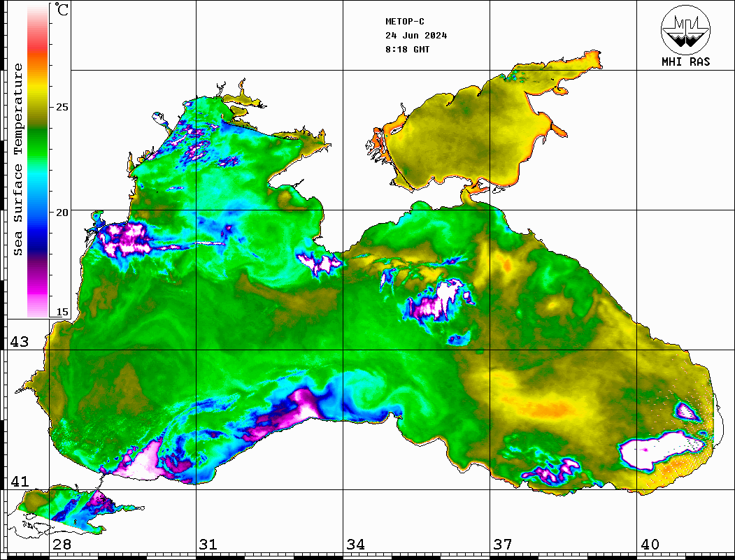Click the color temperature scale bar

[38, 161]
